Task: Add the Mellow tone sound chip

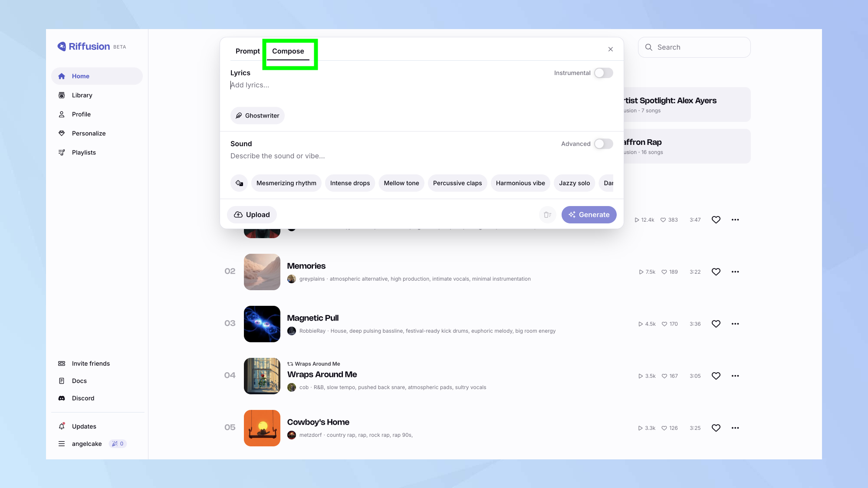Action: tap(401, 183)
